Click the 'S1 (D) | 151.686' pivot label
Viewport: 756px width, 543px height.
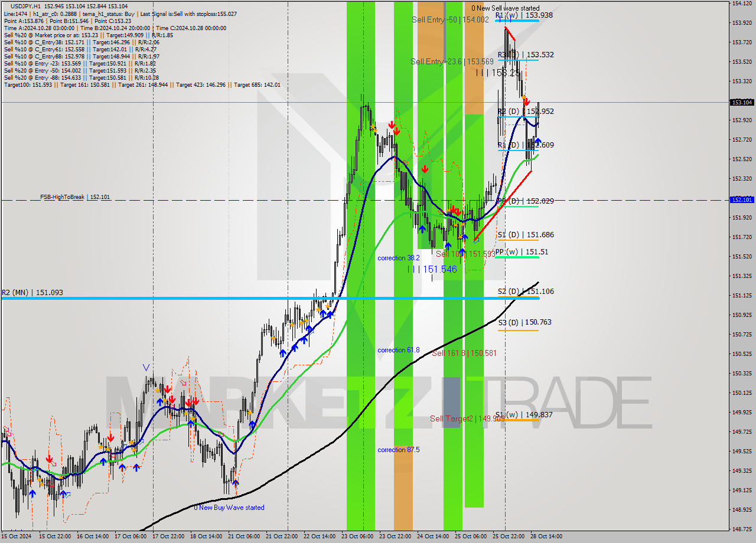click(526, 235)
